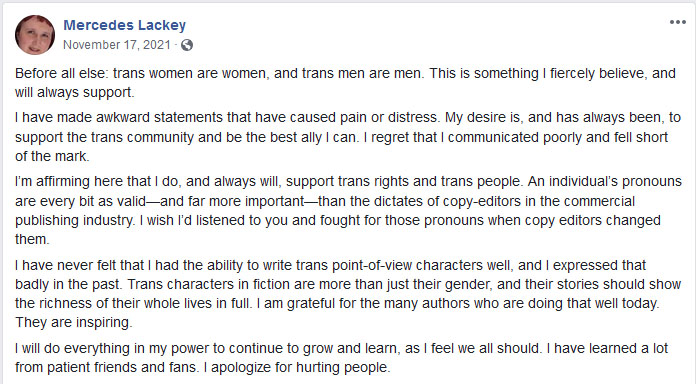The width and height of the screenshot is (696, 384).
Task: Click the line "will always support."
Action: (x=75, y=92)
